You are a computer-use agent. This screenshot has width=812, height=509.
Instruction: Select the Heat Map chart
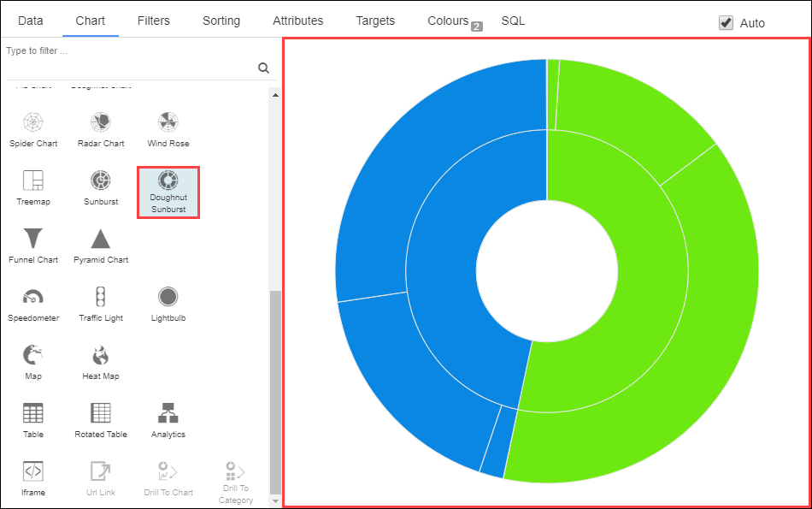101,354
